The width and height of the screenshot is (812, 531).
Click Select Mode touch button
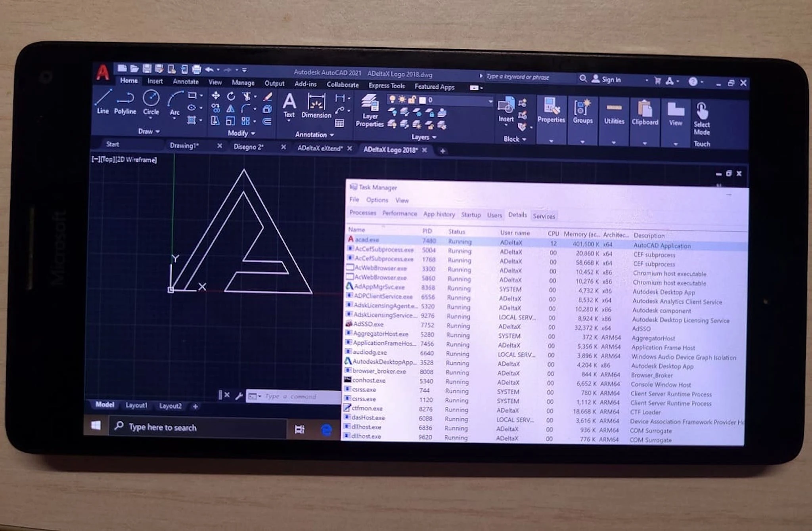[702, 119]
